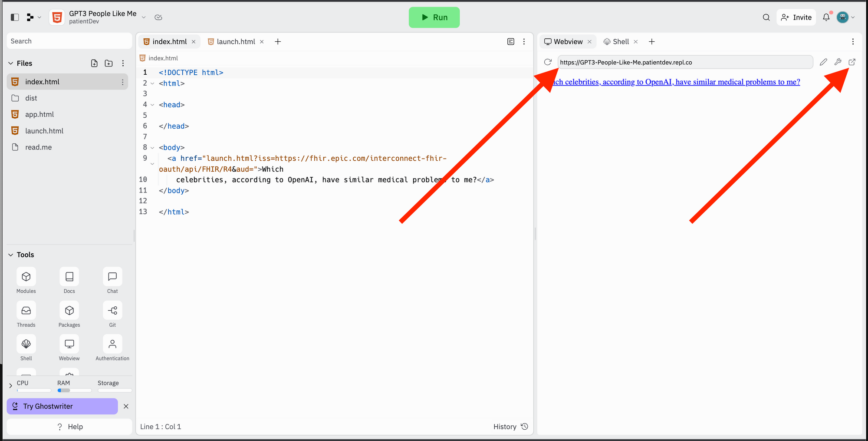Close the Shell tab
The height and width of the screenshot is (441, 868).
click(636, 42)
